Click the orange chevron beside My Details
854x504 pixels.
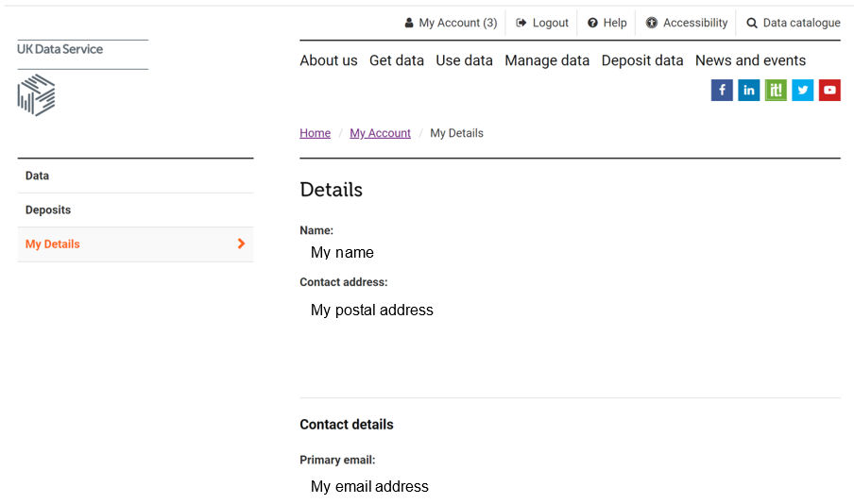241,244
